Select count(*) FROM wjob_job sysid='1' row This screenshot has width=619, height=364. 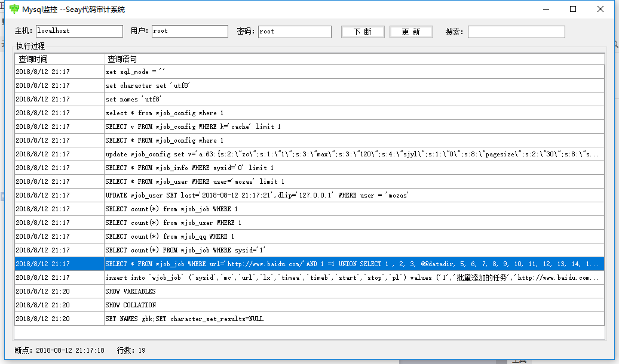click(x=309, y=250)
